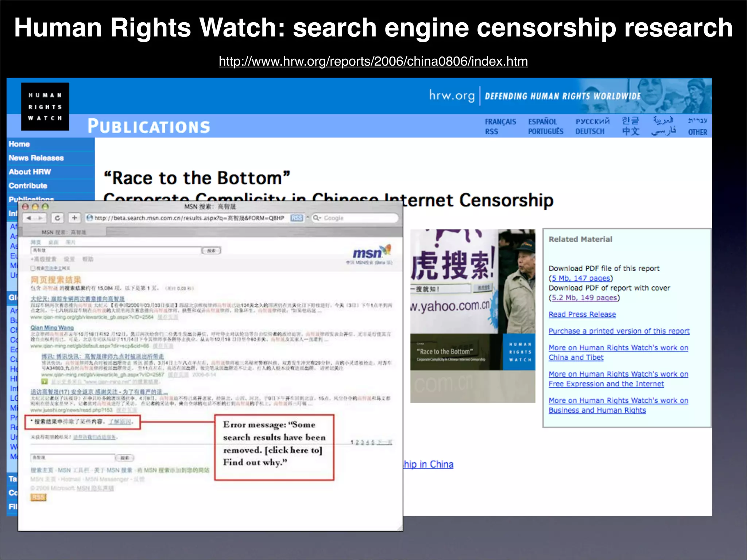Reload the MSN search page

pyautogui.click(x=57, y=218)
